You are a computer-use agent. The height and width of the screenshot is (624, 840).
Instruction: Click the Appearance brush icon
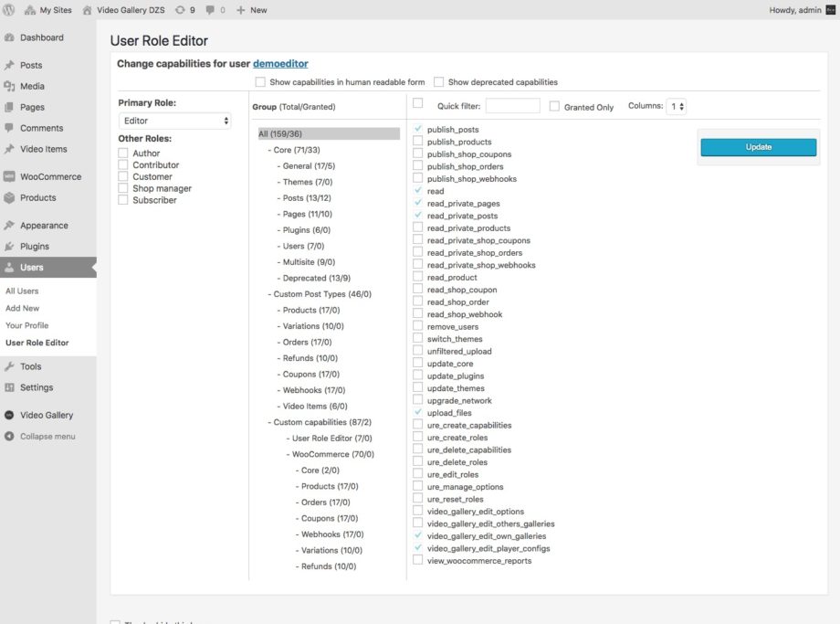click(9, 225)
